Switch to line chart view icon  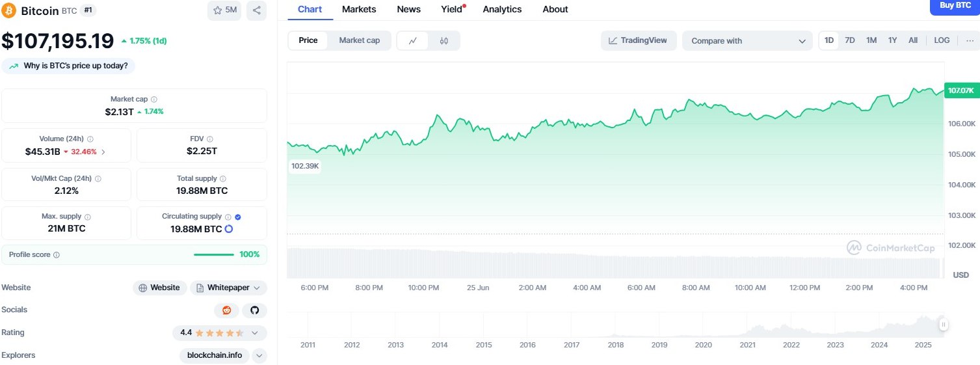click(413, 40)
